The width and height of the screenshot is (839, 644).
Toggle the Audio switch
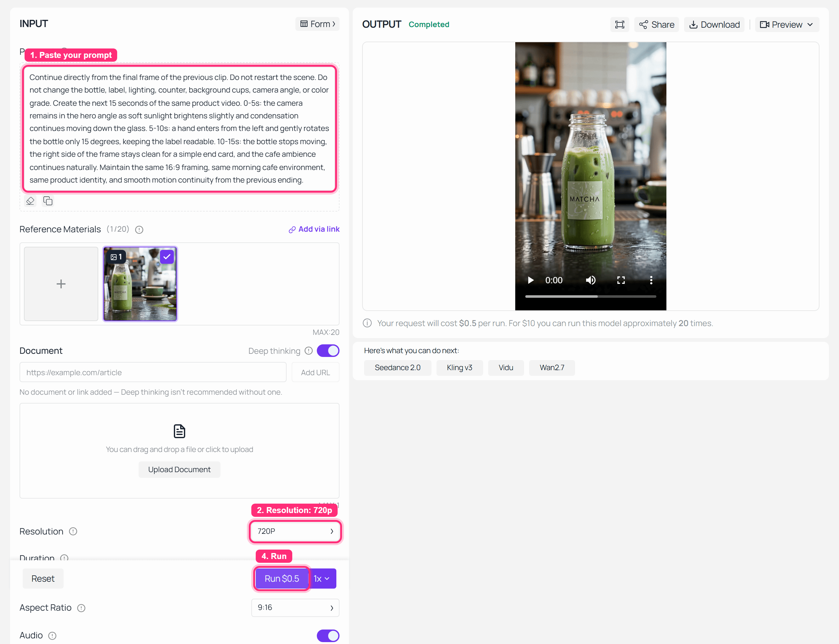tap(328, 636)
